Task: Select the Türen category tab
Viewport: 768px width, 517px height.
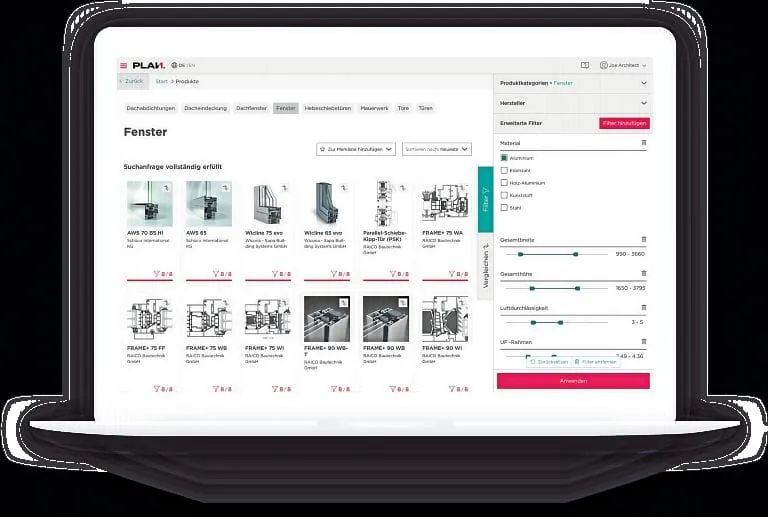Action: coord(425,107)
